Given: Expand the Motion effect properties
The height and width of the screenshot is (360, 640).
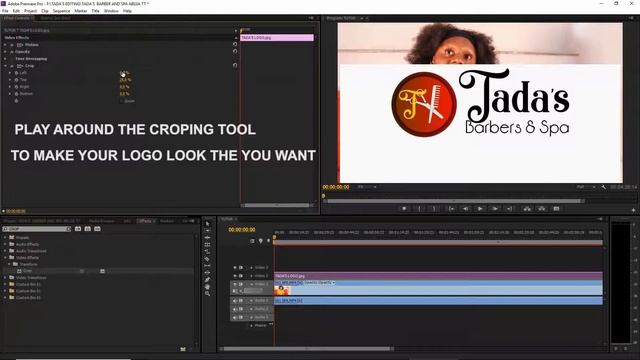Looking at the screenshot, I should click(x=6, y=44).
